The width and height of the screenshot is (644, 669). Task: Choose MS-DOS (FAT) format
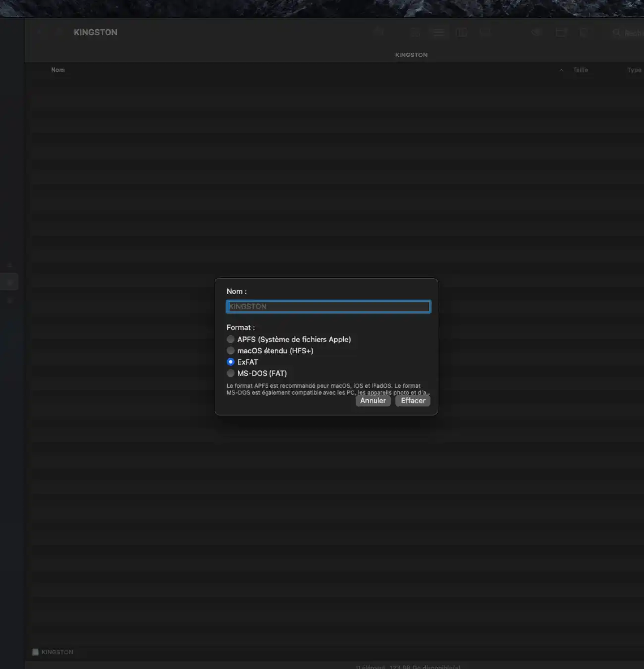(x=230, y=373)
